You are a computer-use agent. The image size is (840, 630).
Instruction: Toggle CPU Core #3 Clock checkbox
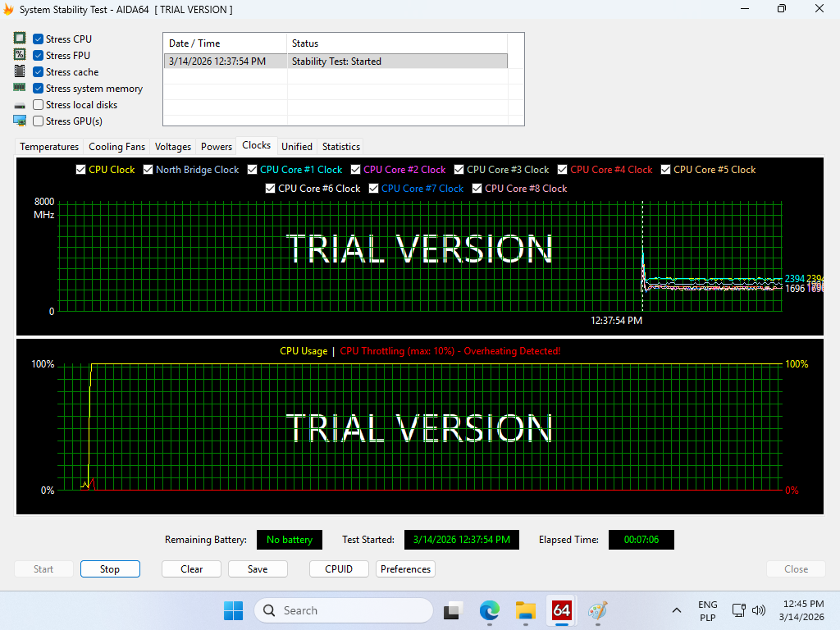coord(459,169)
